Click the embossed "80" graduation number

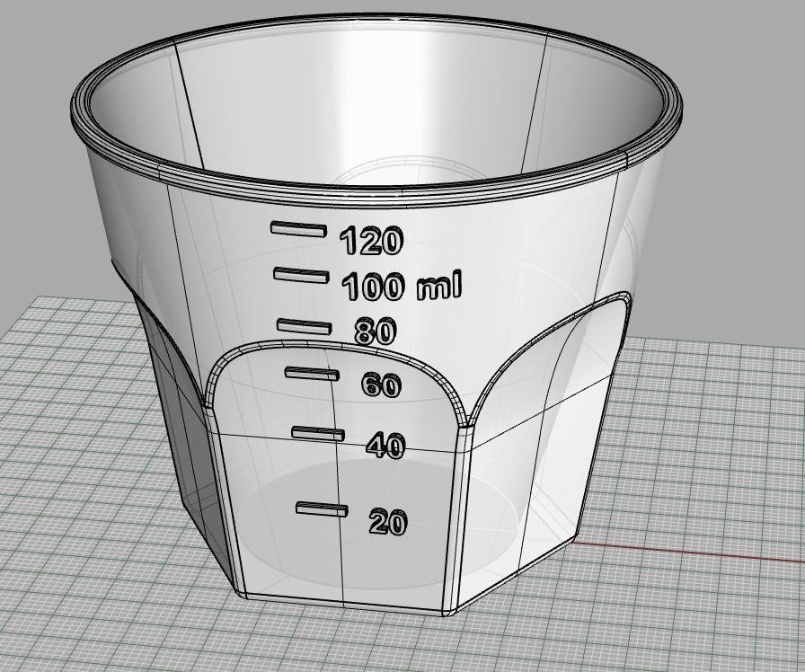[376, 332]
